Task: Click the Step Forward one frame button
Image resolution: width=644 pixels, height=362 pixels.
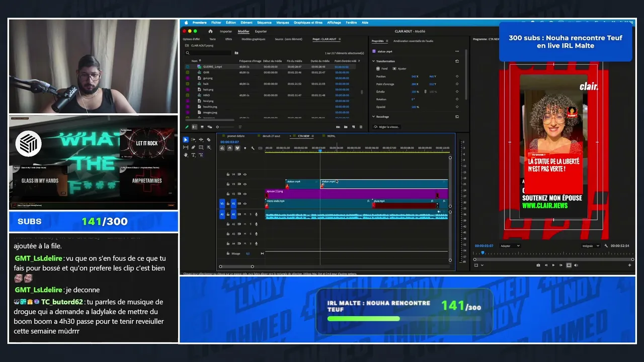Action: click(x=561, y=265)
